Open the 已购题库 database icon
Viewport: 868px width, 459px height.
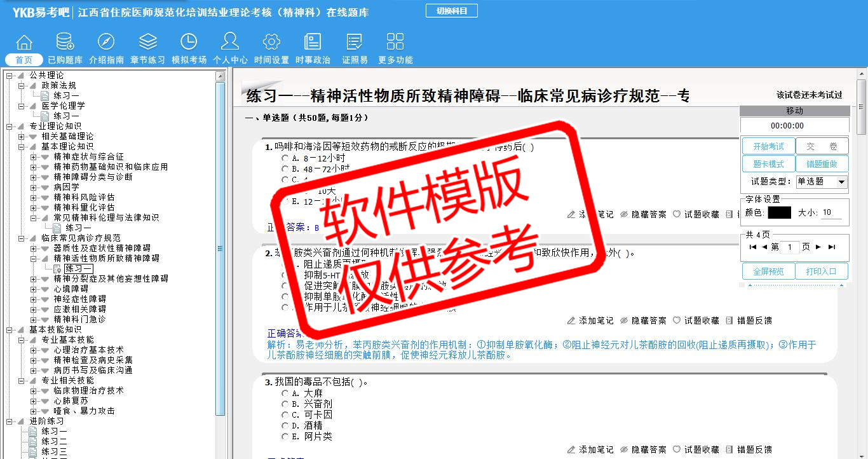tap(65, 43)
